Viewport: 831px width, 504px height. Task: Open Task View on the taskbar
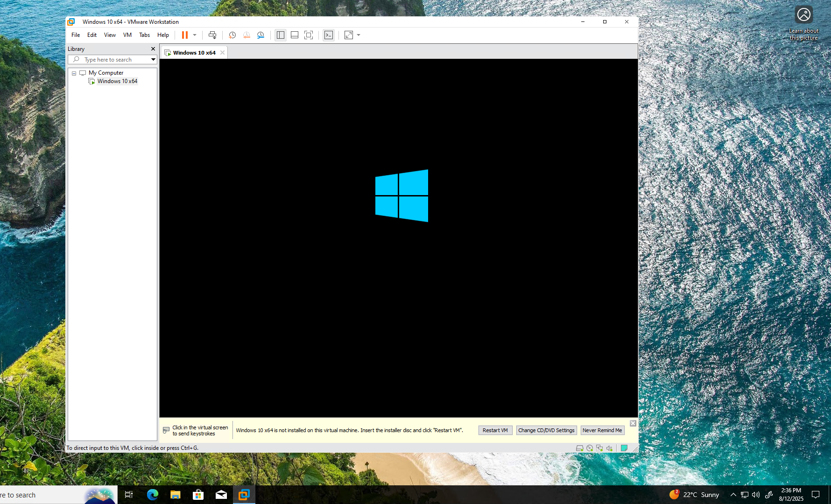tap(129, 495)
